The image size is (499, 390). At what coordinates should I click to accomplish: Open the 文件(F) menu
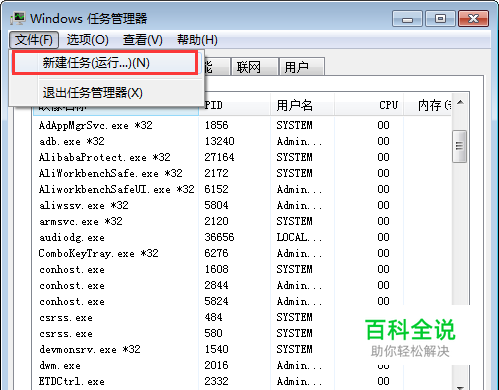pyautogui.click(x=34, y=40)
